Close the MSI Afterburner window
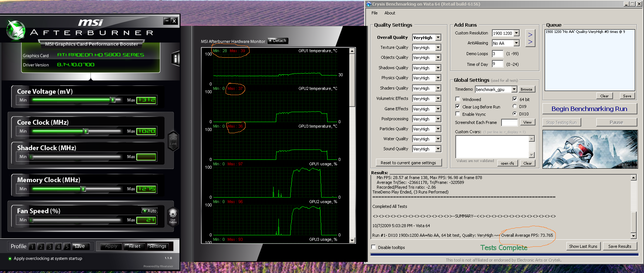The height and width of the screenshot is (273, 644). pyautogui.click(x=174, y=21)
